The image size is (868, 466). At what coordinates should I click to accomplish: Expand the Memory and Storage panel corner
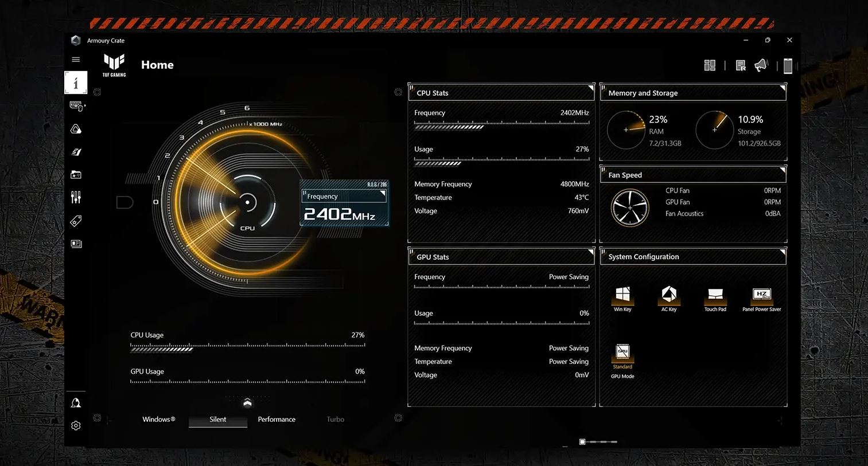[782, 88]
